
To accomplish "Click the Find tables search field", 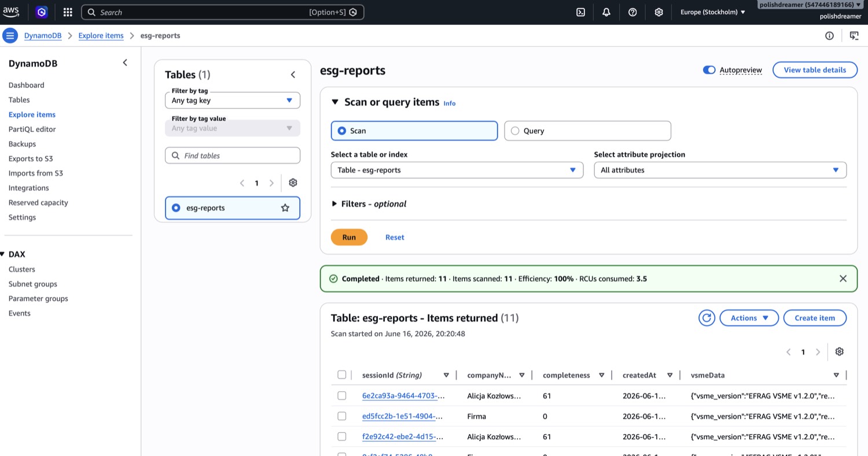I will 233,156.
